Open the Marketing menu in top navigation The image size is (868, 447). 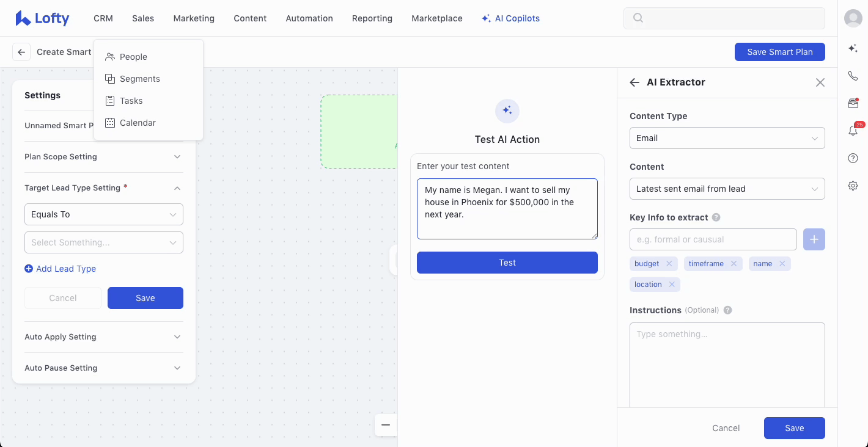point(194,18)
